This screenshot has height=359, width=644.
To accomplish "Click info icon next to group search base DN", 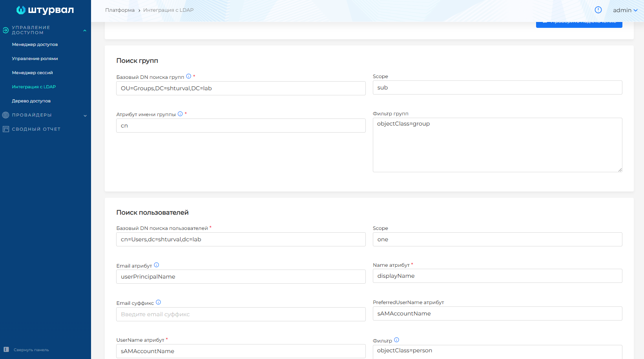I will pos(189,77).
